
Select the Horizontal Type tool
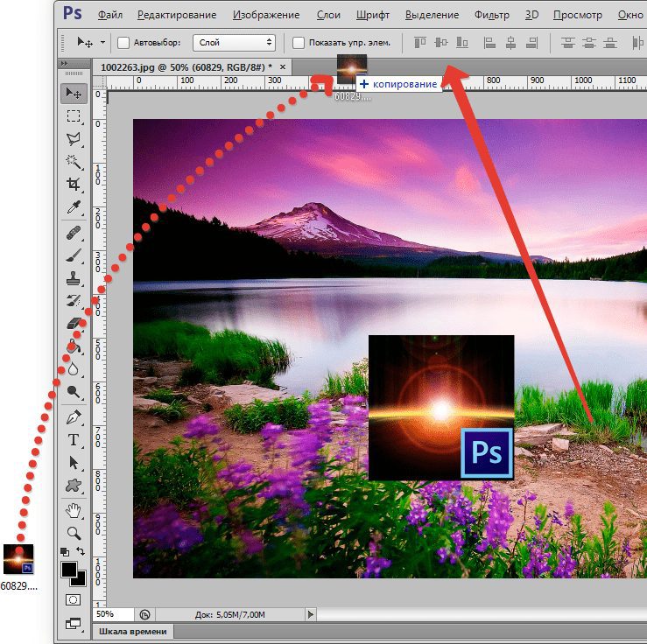click(74, 440)
